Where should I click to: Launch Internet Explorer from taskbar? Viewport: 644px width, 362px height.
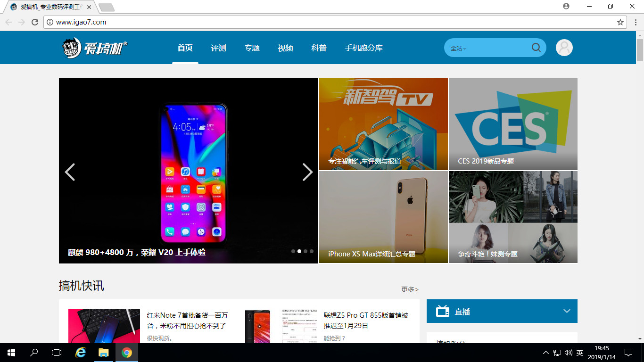click(x=81, y=353)
